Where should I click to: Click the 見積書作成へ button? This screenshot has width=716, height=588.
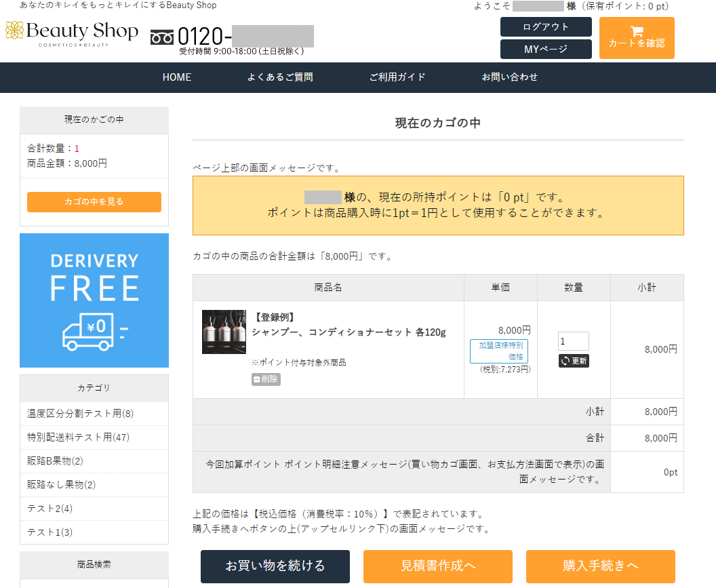(437, 566)
